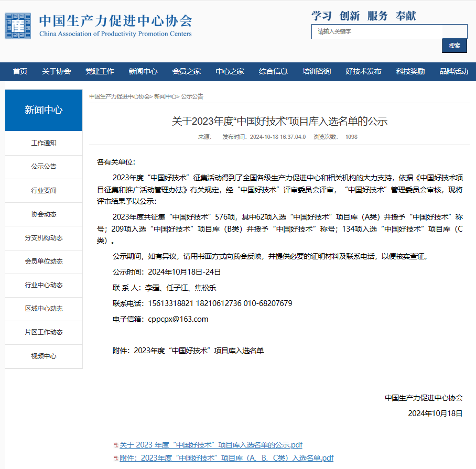Screen dimensions: 476x469
Task: Open 首页 in the navigation bar
Action: tap(20, 72)
